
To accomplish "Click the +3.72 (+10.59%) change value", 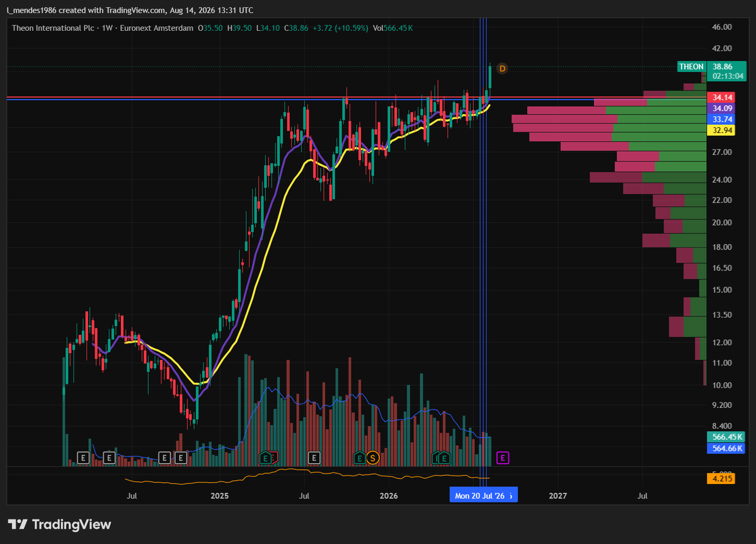I will click(340, 28).
